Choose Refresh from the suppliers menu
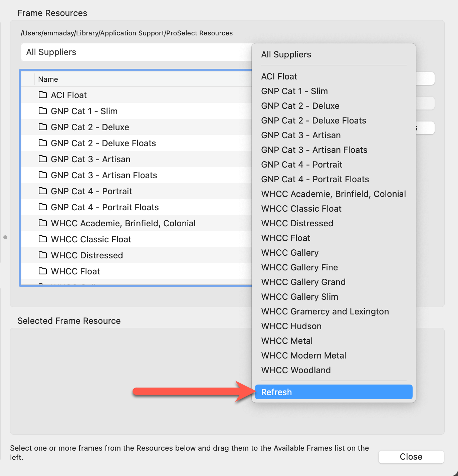The image size is (458, 476). point(333,392)
